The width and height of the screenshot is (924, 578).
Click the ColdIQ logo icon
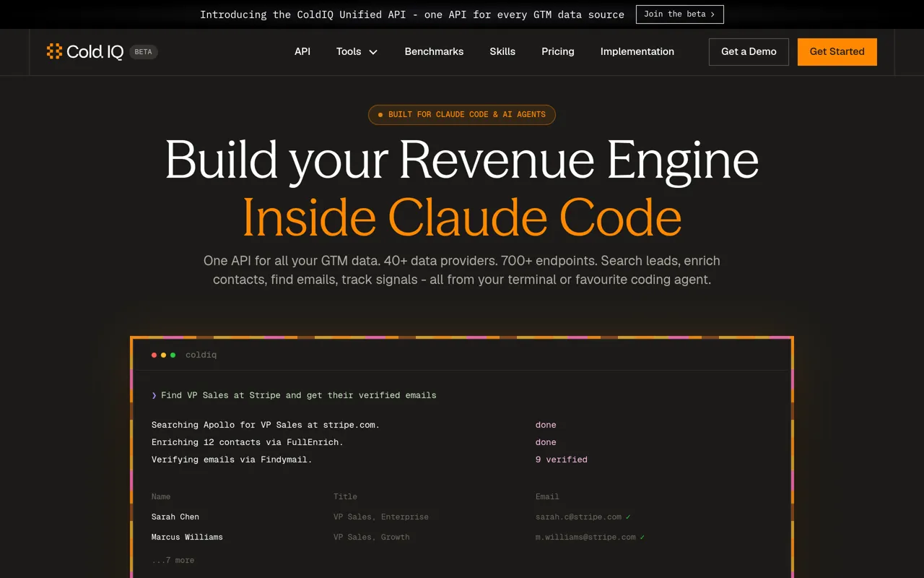coord(54,51)
